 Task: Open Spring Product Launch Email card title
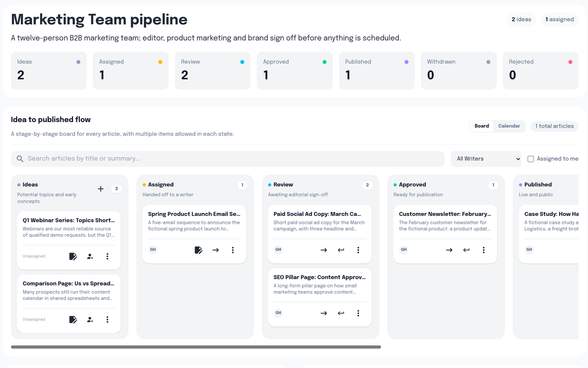tap(194, 214)
